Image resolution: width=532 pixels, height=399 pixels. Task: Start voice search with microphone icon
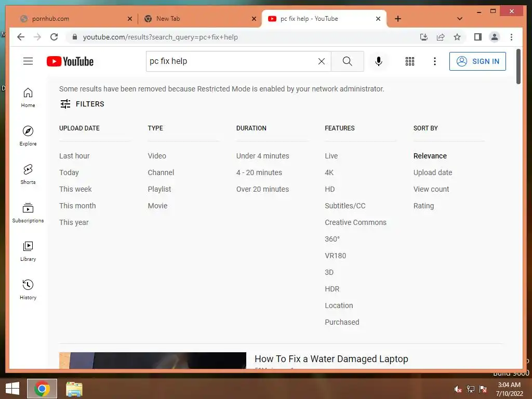[x=379, y=61]
